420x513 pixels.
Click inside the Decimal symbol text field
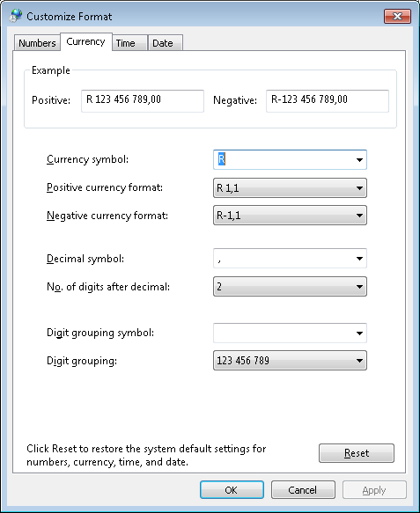[283, 259]
